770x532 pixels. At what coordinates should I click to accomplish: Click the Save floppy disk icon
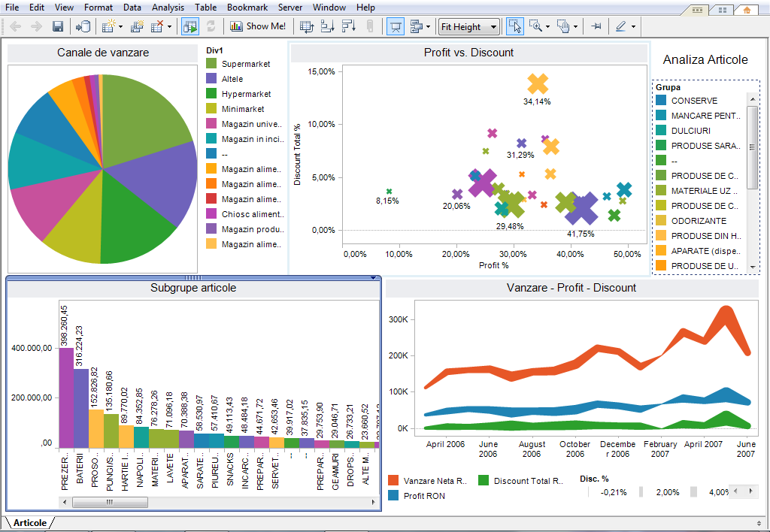58,26
